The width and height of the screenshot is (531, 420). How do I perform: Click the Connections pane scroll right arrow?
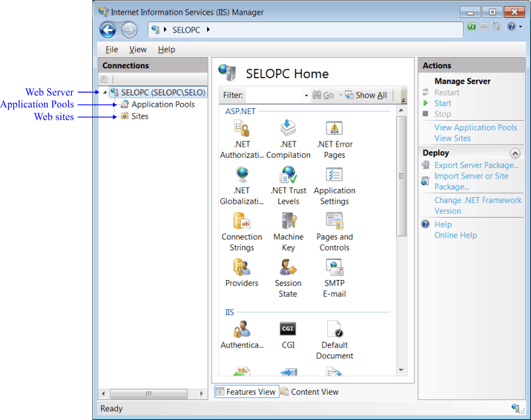click(x=202, y=393)
